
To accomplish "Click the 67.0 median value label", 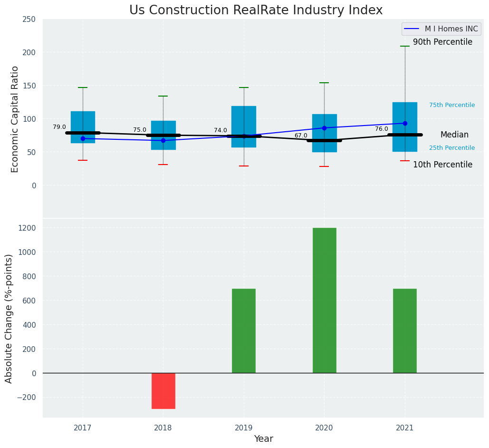I will point(301,136).
